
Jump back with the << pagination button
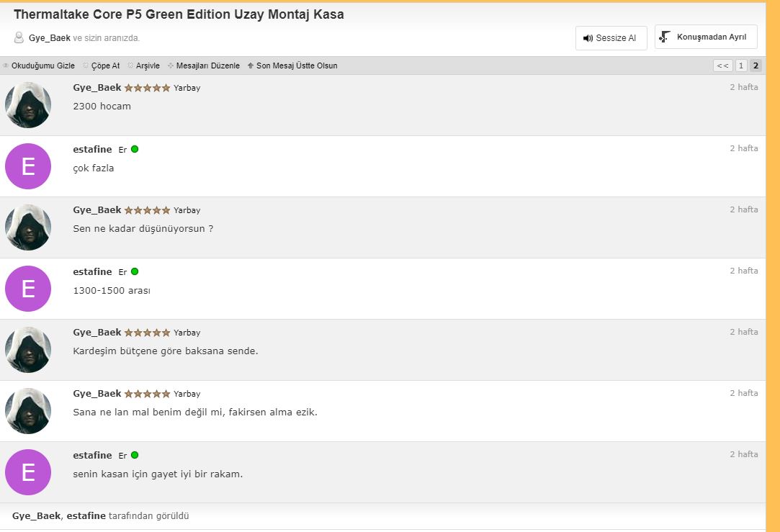click(723, 66)
